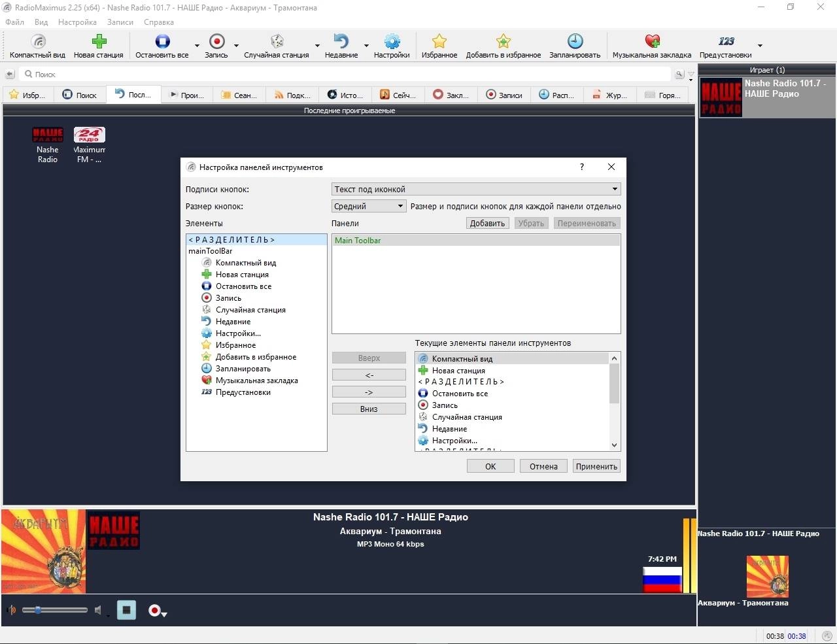Click Применить button in dialog
Viewport: 837px width, 644px height.
[x=596, y=466]
